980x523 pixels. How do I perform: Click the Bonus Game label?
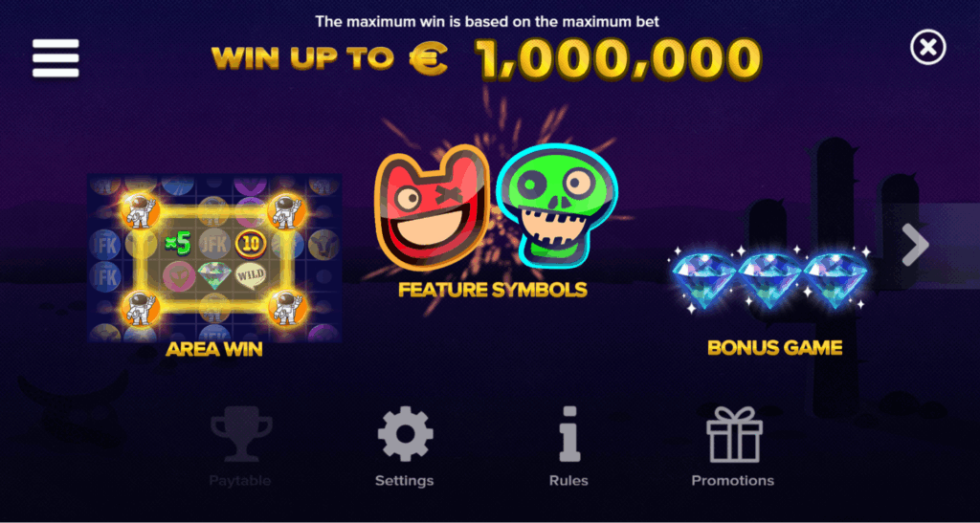click(x=774, y=348)
